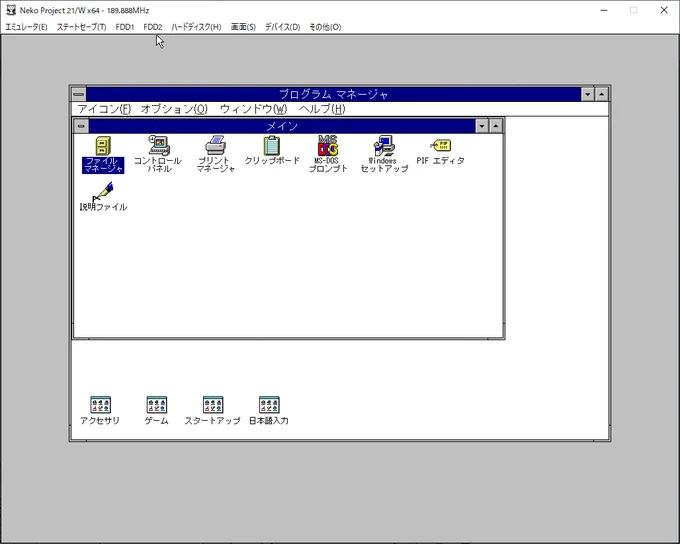Open the 画面(S) screen menu
680x544 pixels.
[243, 27]
